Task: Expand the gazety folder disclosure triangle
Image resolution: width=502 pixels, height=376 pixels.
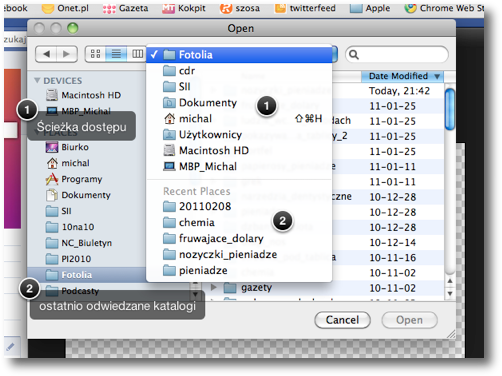Action: click(x=214, y=287)
